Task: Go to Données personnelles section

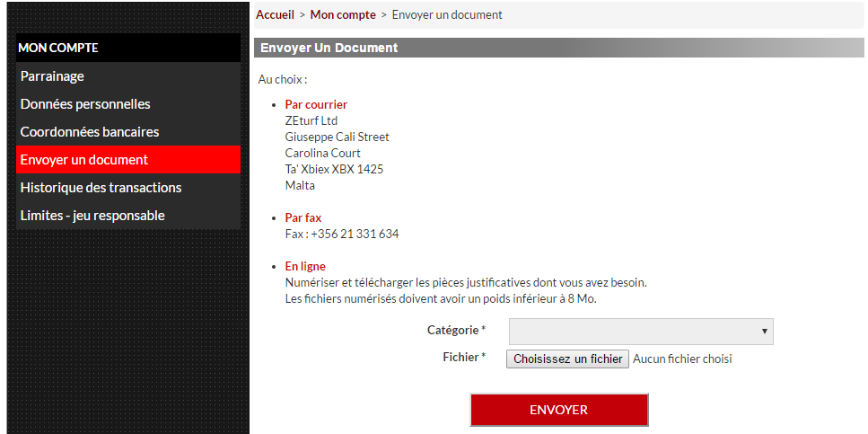Action: pyautogui.click(x=127, y=103)
